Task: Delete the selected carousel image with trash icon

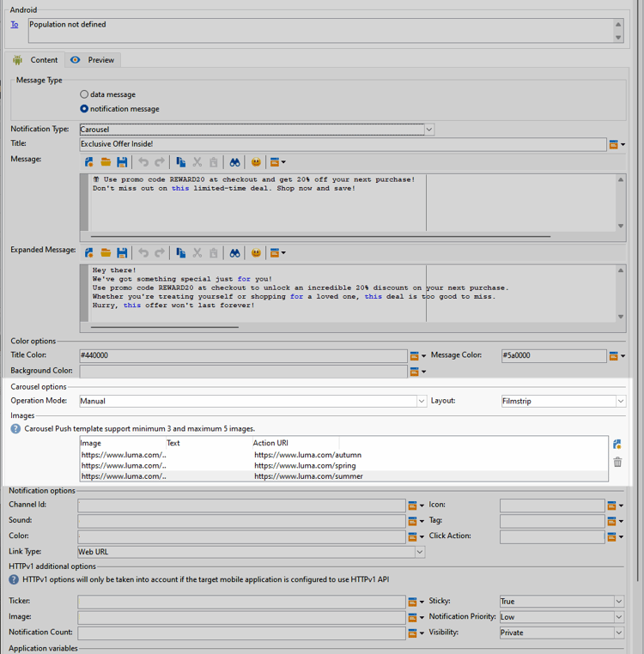Action: point(617,462)
